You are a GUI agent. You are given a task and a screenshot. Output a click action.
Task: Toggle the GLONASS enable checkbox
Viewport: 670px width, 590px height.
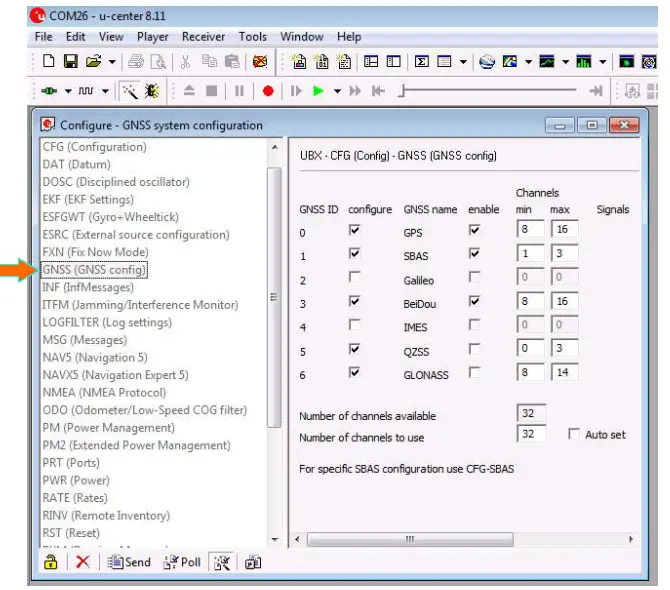click(474, 373)
